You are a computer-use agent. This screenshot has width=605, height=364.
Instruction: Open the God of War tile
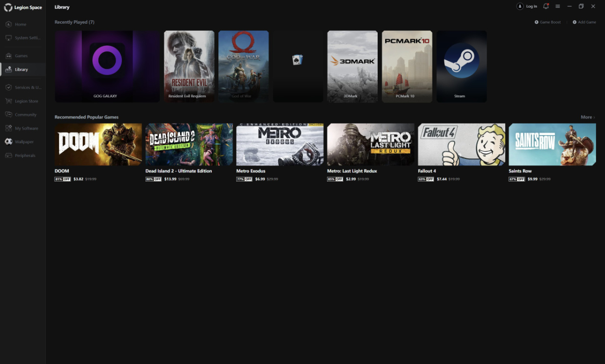[244, 67]
